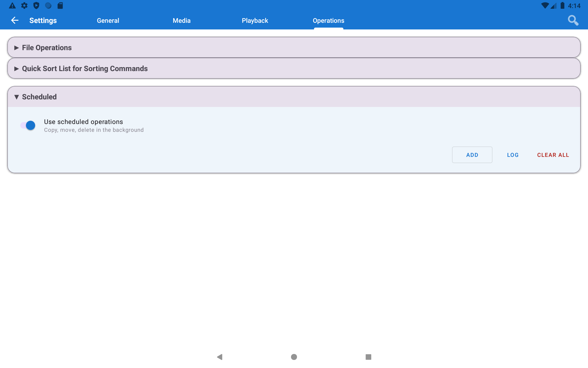Viewport: 588px width, 368px height.
Task: Tap the round globe status bar icon
Action: pyautogui.click(x=48, y=6)
